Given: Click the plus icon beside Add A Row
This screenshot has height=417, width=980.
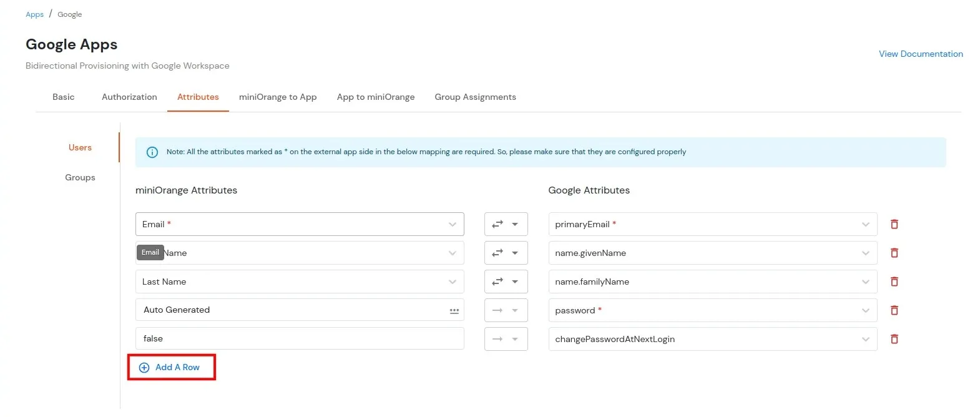Looking at the screenshot, I should point(144,368).
